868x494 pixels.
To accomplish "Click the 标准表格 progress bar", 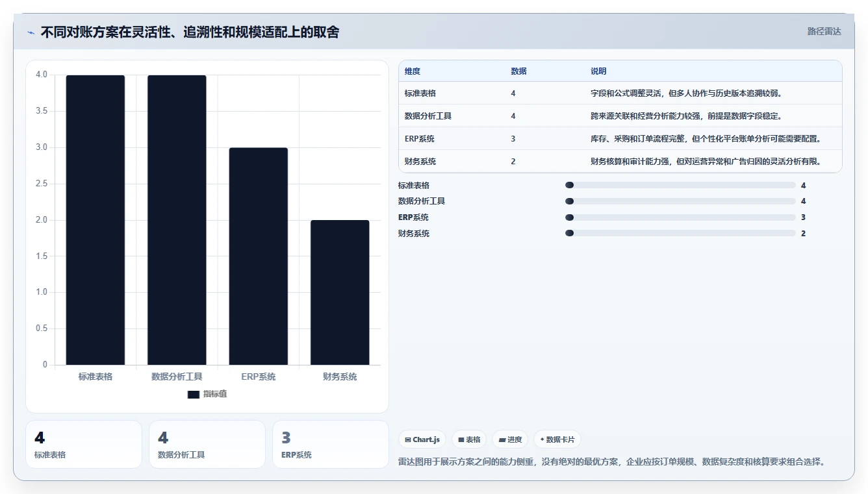I will point(680,186).
